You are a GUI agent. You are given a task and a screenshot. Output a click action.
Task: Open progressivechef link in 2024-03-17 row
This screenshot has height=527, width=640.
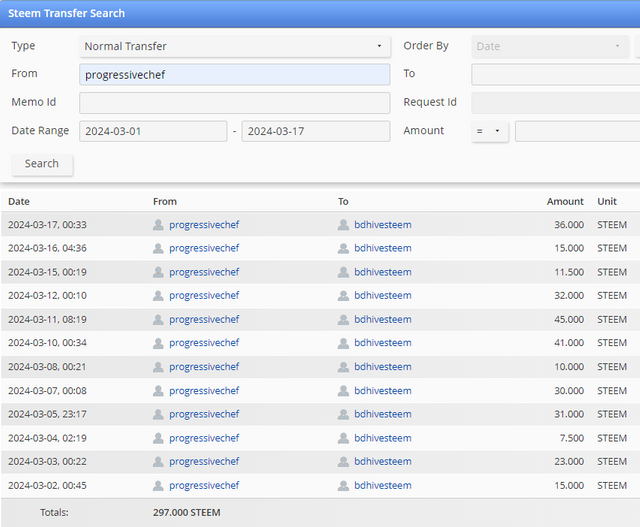click(204, 225)
